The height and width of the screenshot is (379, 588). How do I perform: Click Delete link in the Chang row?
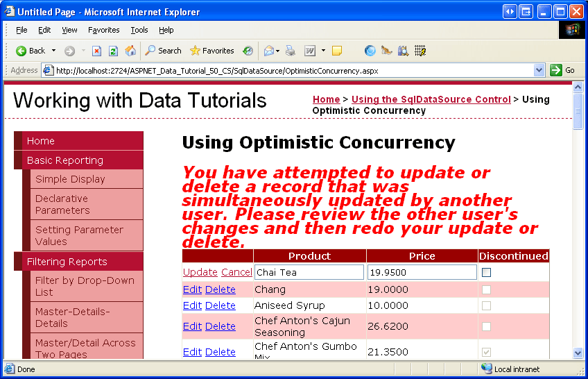(x=220, y=289)
